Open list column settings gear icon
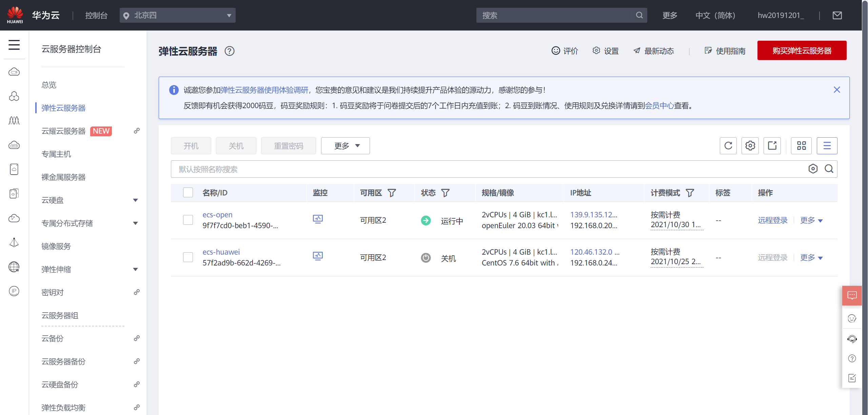 (x=750, y=146)
